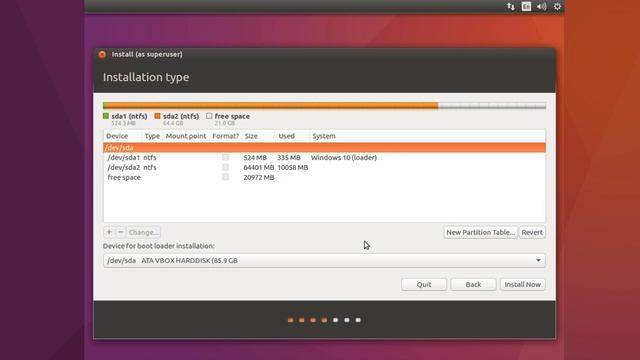Select the /dev/sda disk row
The width and height of the screenshot is (640, 360).
pyautogui.click(x=324, y=147)
